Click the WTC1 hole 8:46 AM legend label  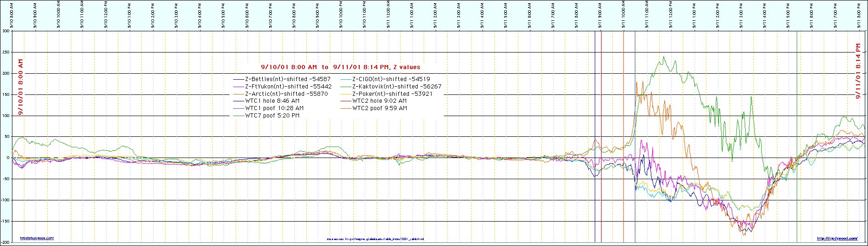[x=272, y=101]
